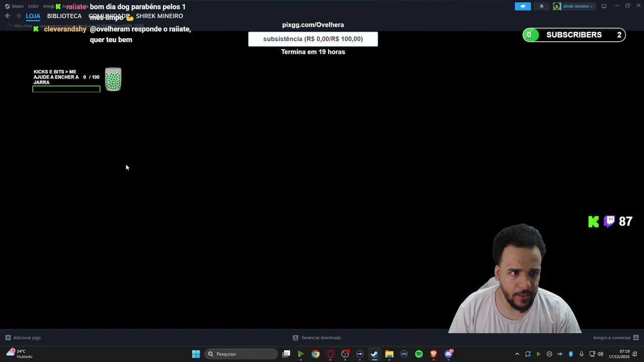Image resolution: width=644 pixels, height=362 pixels.
Task: Open the Windows Start menu
Action: pos(196,354)
